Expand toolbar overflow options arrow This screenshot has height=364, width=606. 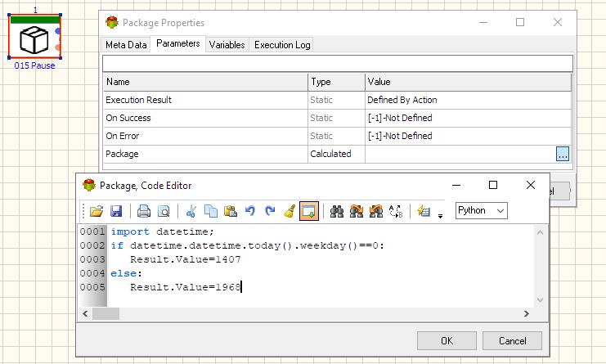pos(440,216)
